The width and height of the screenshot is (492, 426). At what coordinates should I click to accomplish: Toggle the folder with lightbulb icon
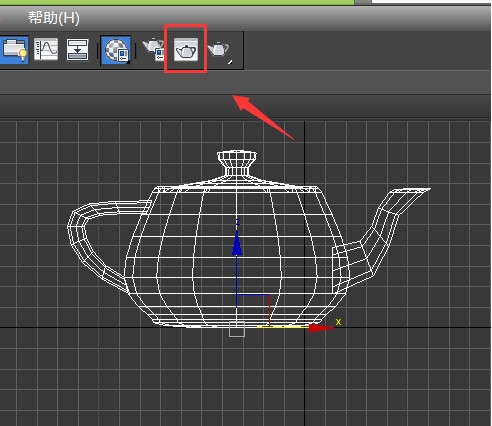14,50
